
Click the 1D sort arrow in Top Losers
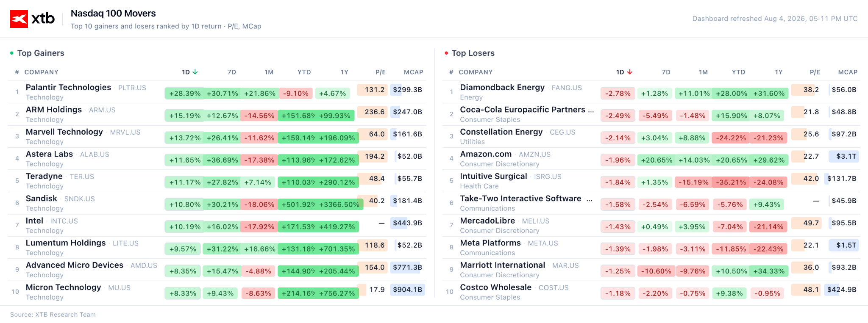pyautogui.click(x=630, y=72)
